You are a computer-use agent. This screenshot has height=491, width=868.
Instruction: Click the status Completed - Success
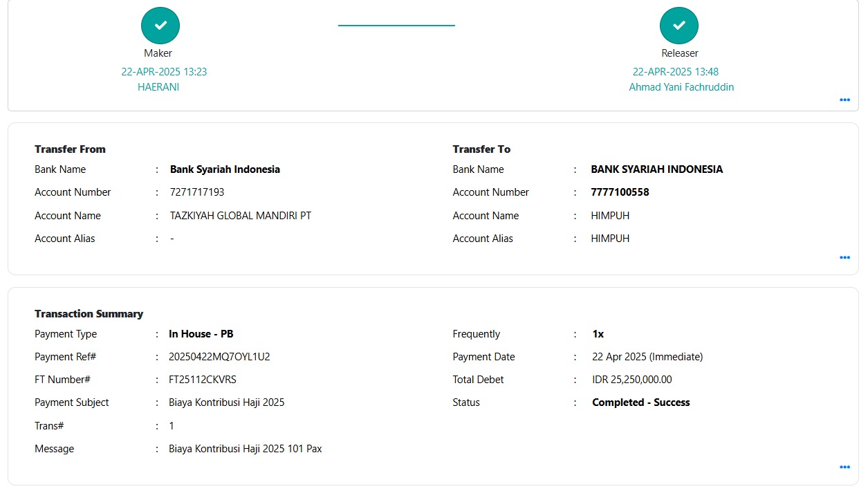tap(641, 402)
